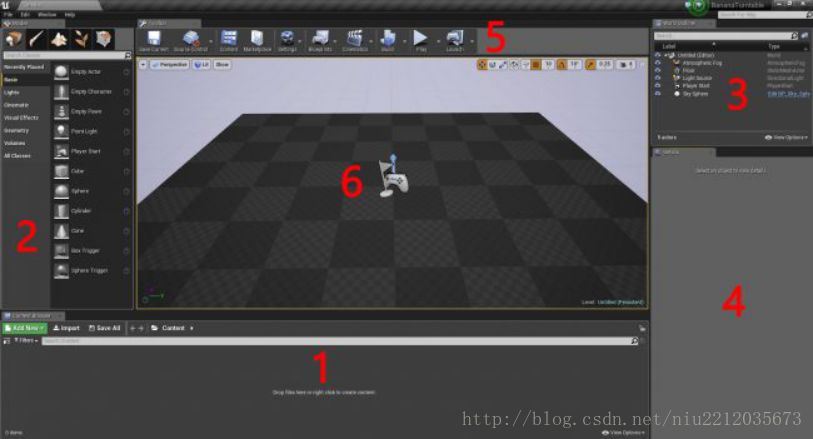Open the Perspective view dropdown

[170, 65]
